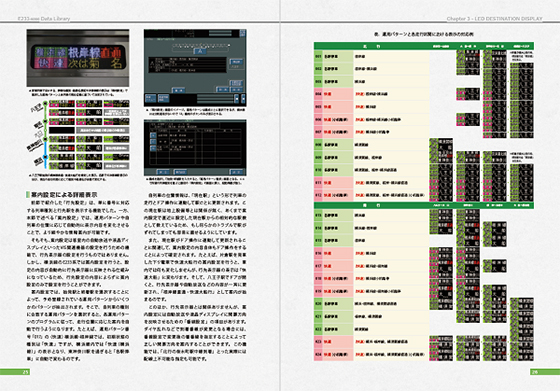Viewport: 560px width, 391px height.
Task: Select the lower black monitor table screenshot
Action: point(195,148)
